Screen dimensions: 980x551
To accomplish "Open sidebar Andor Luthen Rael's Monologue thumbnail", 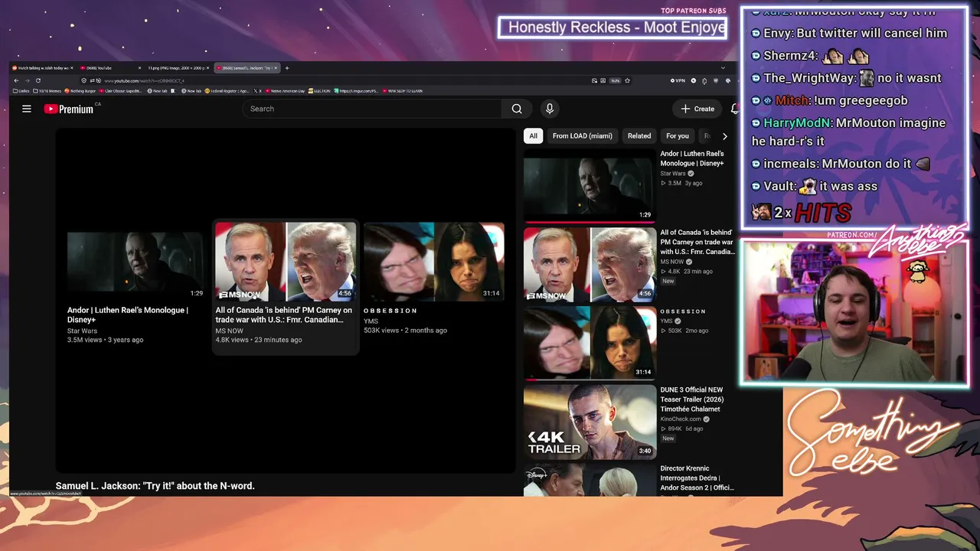I will click(590, 184).
